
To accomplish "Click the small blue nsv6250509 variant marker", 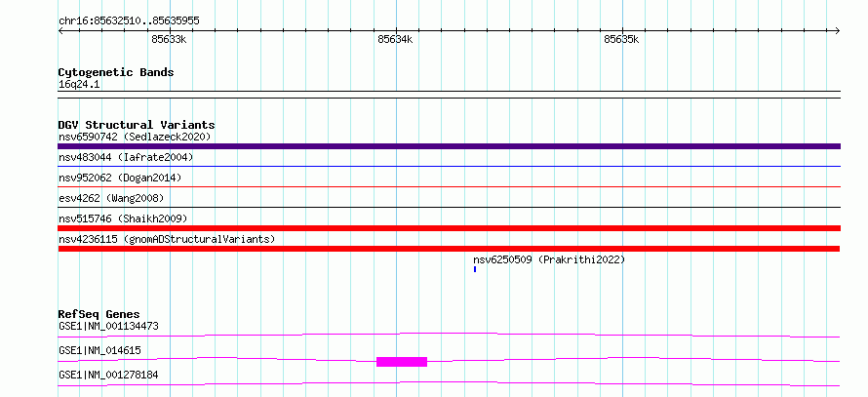I will tap(475, 269).
